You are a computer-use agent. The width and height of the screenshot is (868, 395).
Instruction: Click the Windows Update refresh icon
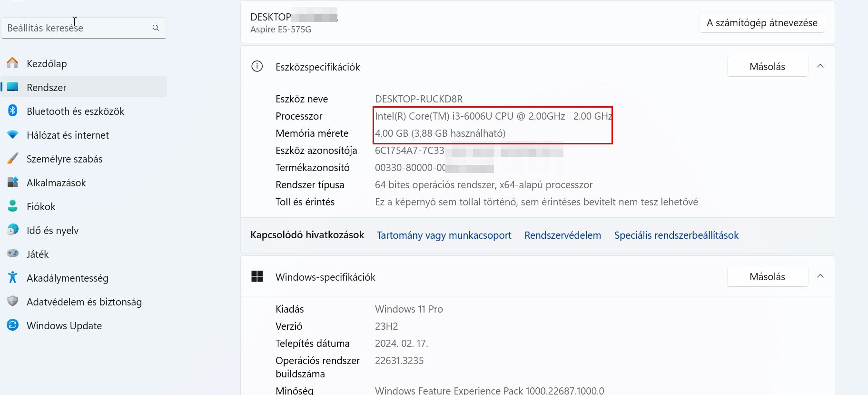(x=13, y=325)
